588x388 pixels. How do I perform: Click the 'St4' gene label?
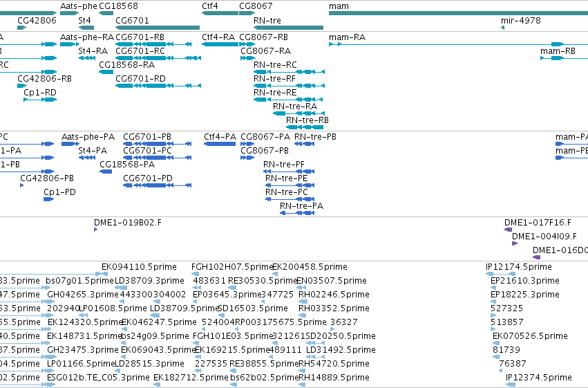coord(84,20)
